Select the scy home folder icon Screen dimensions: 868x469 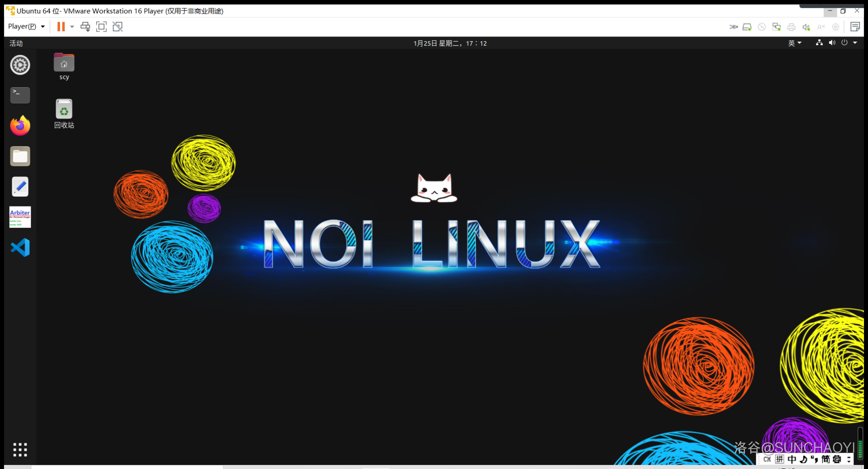(64, 63)
